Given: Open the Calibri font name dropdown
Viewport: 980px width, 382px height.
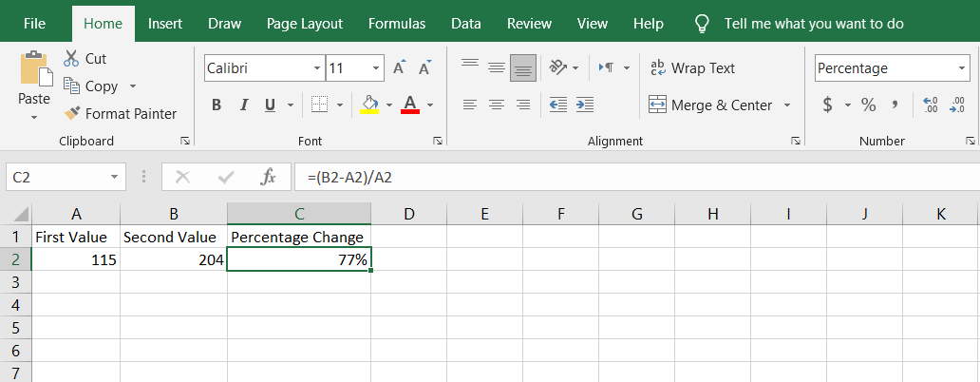Looking at the screenshot, I should click(x=317, y=68).
